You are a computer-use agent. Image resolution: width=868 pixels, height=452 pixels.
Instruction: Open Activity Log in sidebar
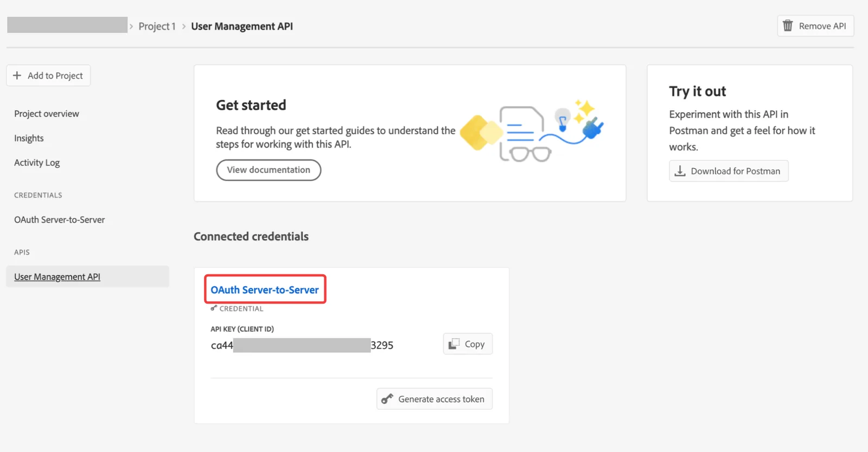click(x=37, y=163)
